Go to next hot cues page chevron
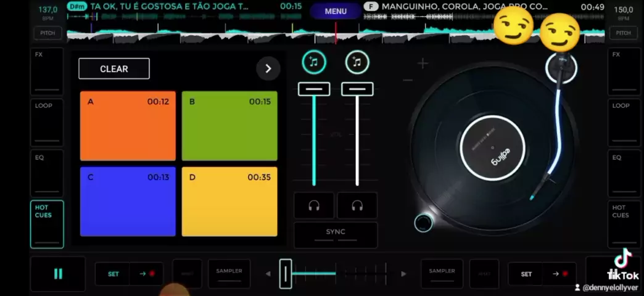Image resolution: width=644 pixels, height=296 pixels. coord(268,68)
